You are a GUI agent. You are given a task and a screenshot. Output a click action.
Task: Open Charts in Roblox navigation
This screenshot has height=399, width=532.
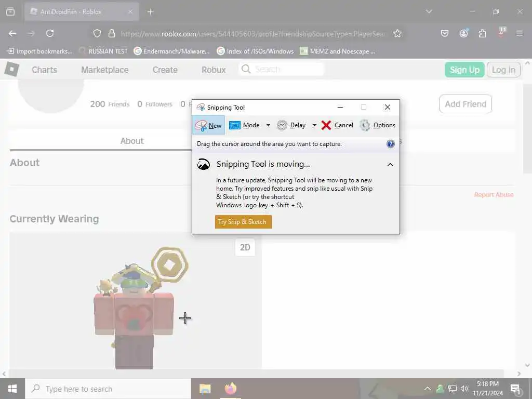point(45,70)
